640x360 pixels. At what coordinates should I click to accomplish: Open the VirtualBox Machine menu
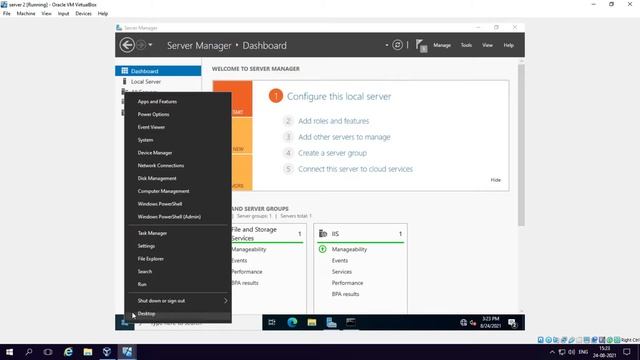[26, 13]
